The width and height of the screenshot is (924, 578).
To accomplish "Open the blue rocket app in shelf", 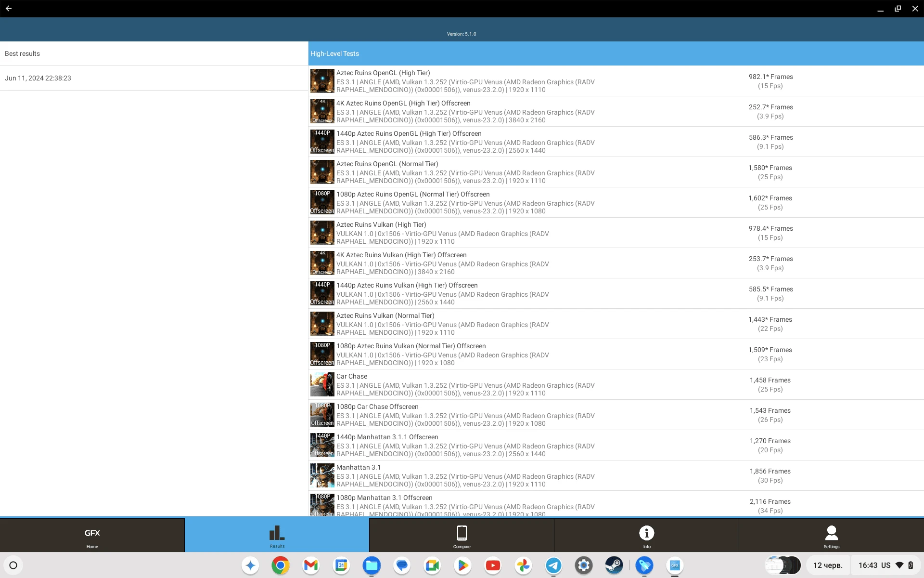I will (x=644, y=565).
